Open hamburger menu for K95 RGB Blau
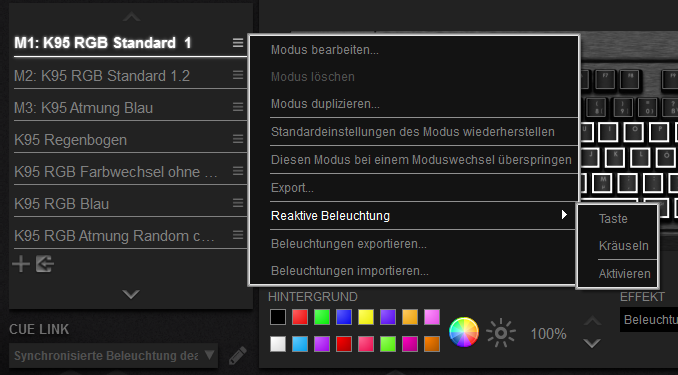This screenshot has width=678, height=375. [x=238, y=203]
